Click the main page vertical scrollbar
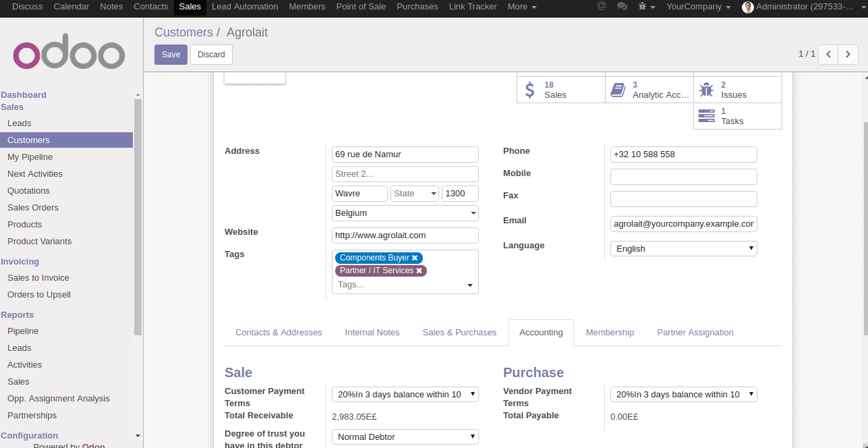The height and width of the screenshot is (448, 868). click(x=865, y=229)
